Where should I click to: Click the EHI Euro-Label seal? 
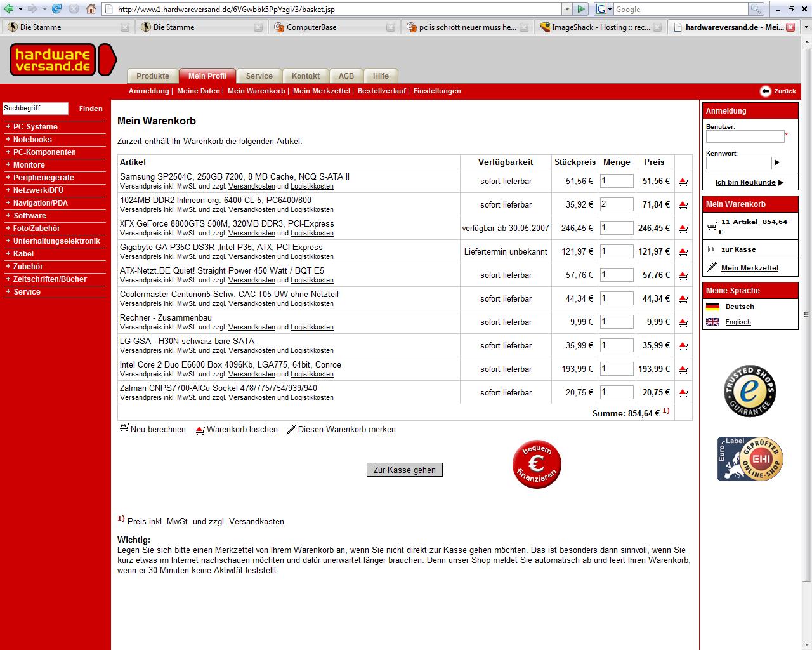(x=750, y=458)
